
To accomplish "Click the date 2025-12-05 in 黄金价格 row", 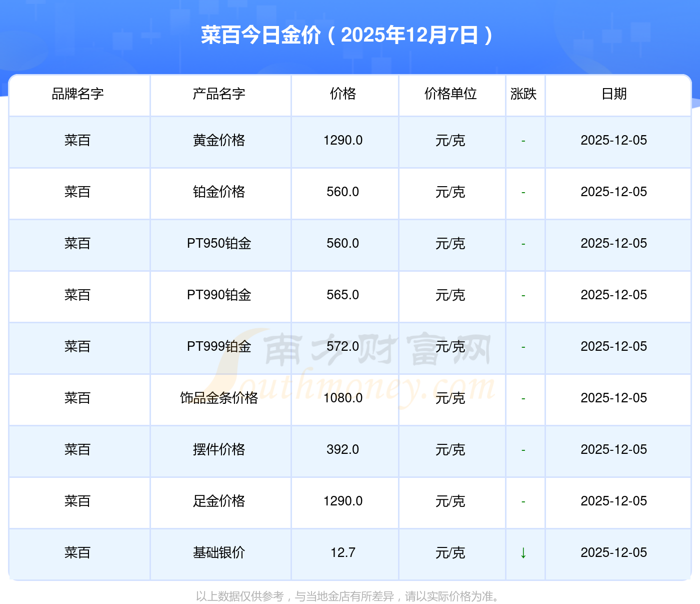I will tap(614, 140).
